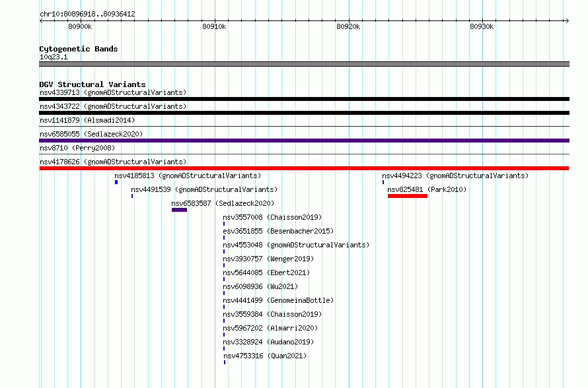Image resolution: width=588 pixels, height=388 pixels.
Task: Select the gray 10q23.1 cytogenetic band bar
Action: pyautogui.click(x=304, y=64)
